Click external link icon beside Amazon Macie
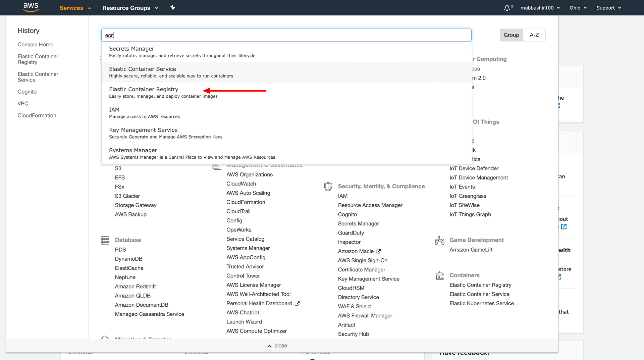 tap(378, 251)
